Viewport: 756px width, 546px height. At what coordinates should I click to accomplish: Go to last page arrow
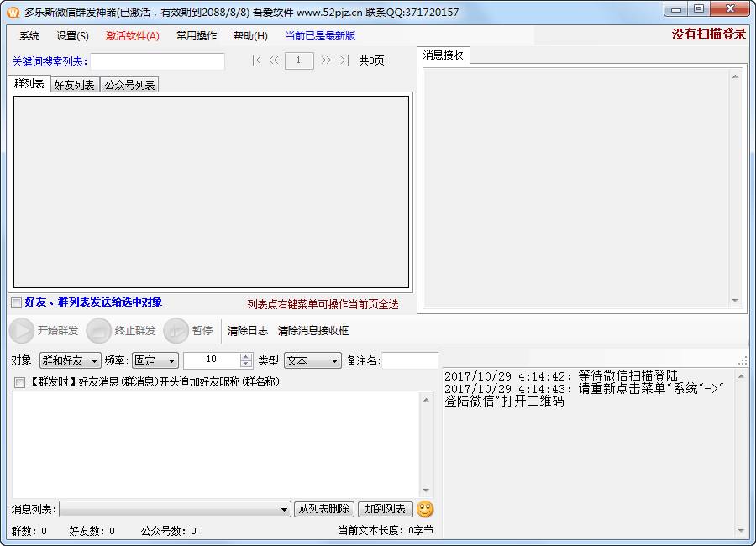coord(344,60)
